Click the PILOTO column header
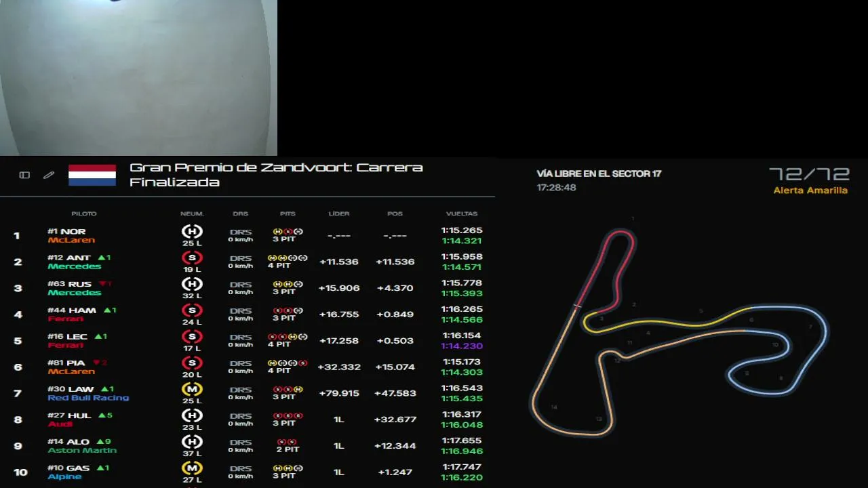Screen dimensions: 868x488 pos(84,213)
